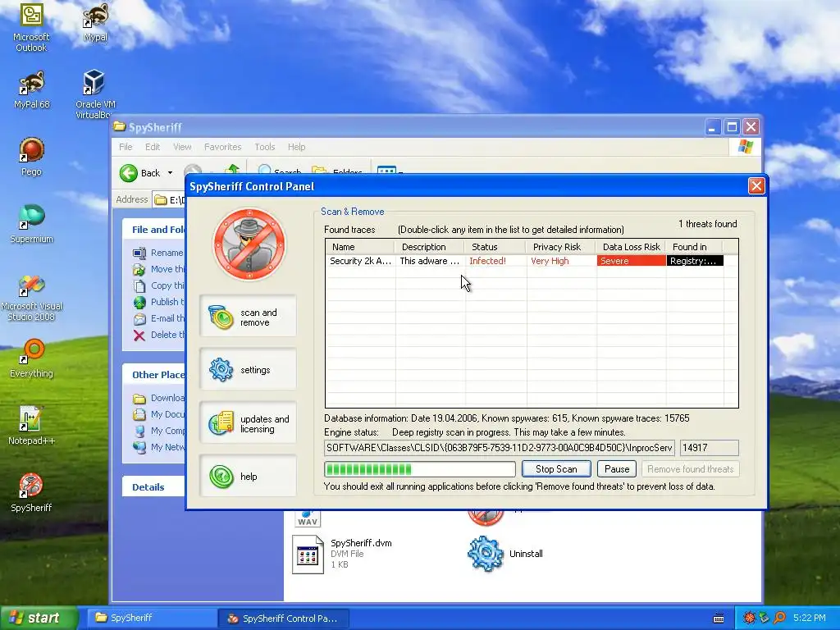Select the Security 2k A... threat row

tap(525, 261)
